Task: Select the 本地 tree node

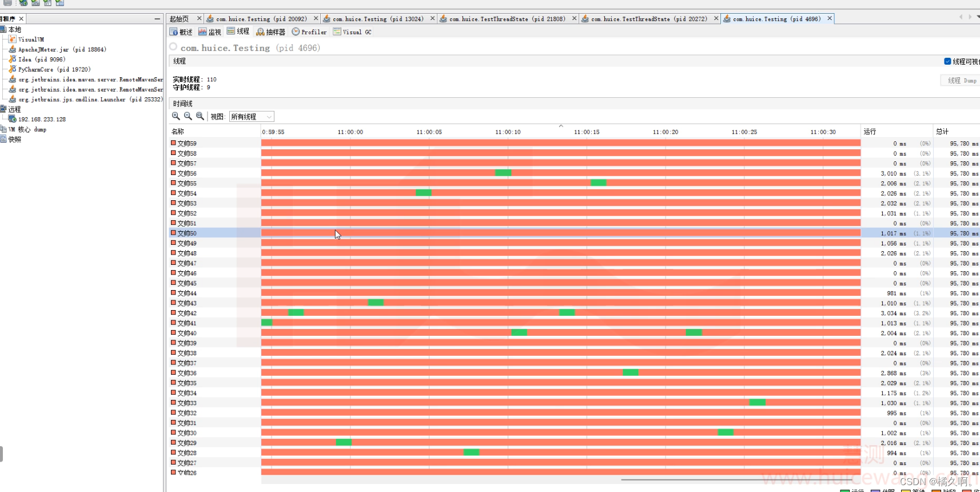Action: coord(11,30)
